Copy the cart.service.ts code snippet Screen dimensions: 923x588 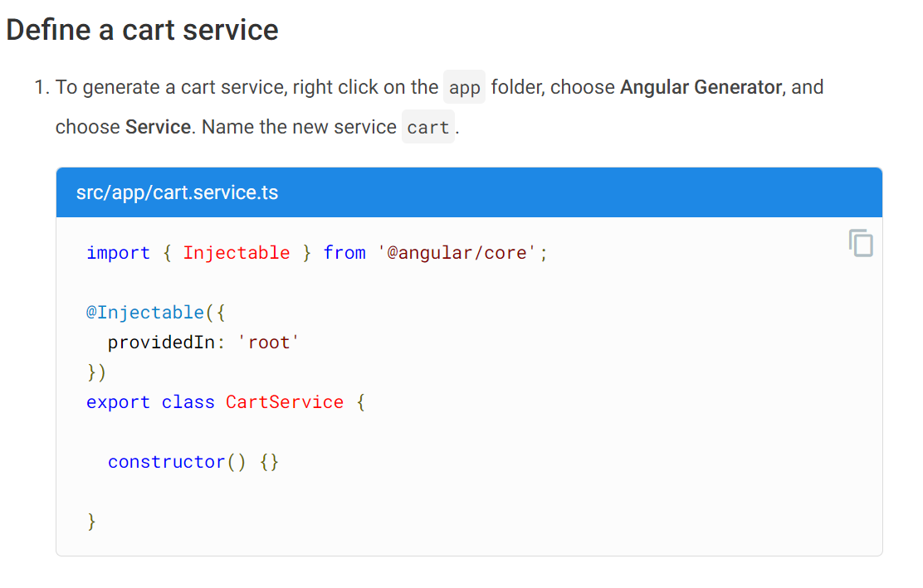(861, 243)
